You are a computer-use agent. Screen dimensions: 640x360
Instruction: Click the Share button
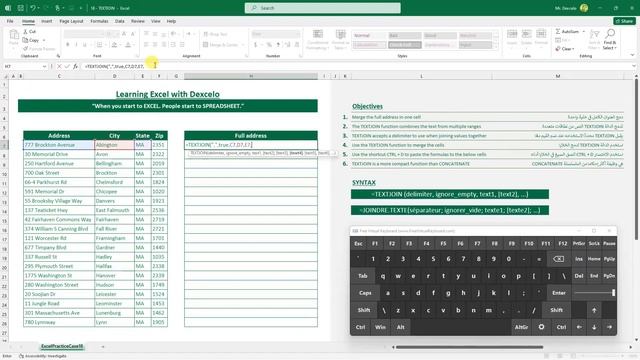624,21
